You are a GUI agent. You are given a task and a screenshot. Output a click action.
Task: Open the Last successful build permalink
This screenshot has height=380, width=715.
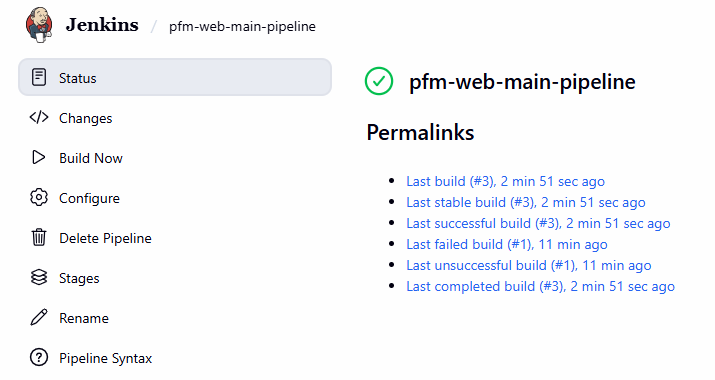(x=538, y=223)
